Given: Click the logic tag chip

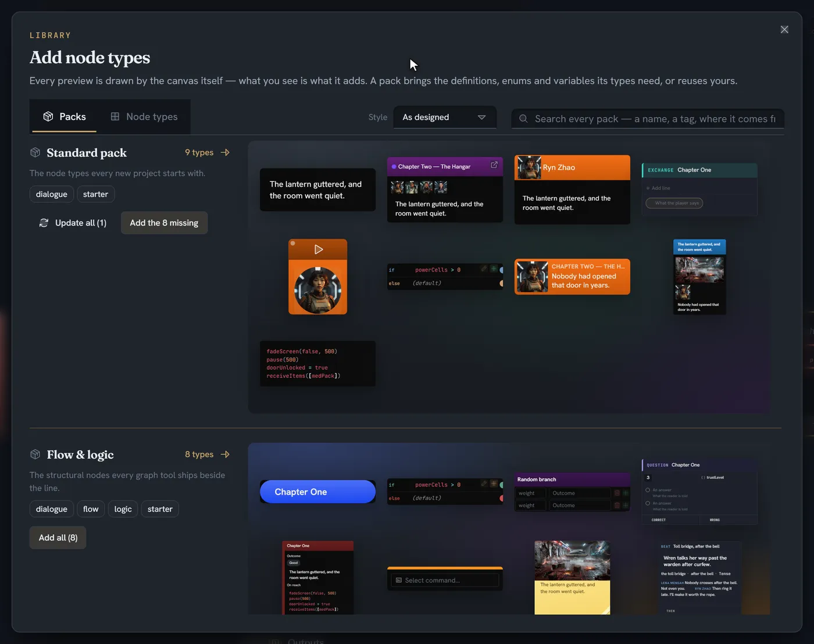Looking at the screenshot, I should 123,509.
